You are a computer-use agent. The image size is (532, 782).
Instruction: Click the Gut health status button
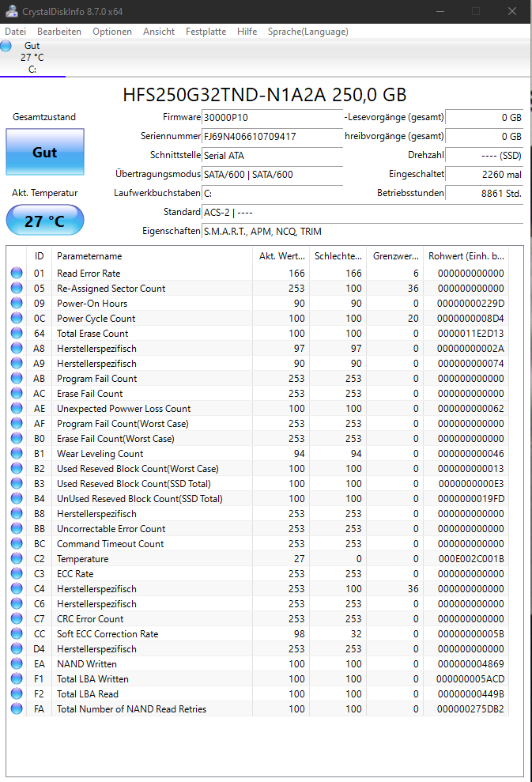coord(45,152)
